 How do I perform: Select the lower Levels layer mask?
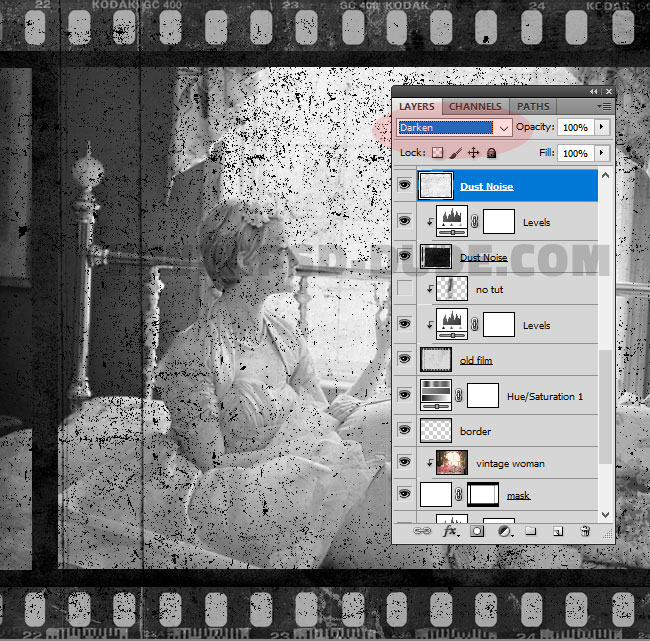click(499, 324)
